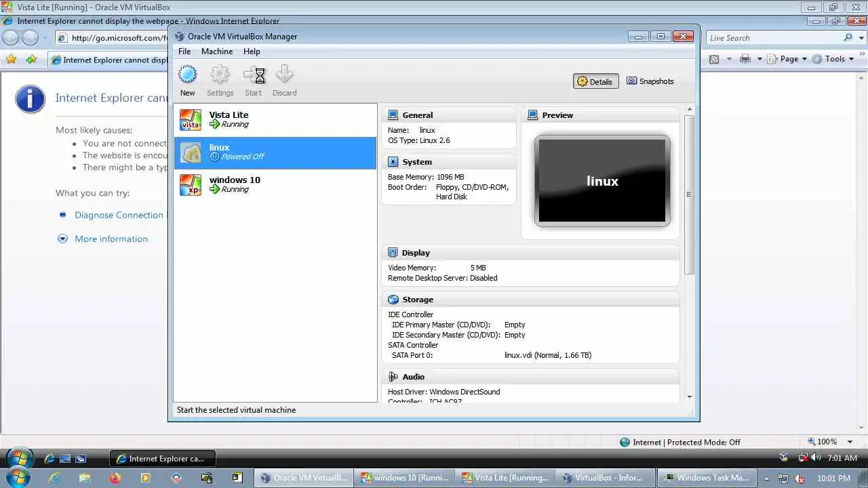Screen dimensions: 868x488
Task: Switch to the Snapshots view
Action: (650, 81)
